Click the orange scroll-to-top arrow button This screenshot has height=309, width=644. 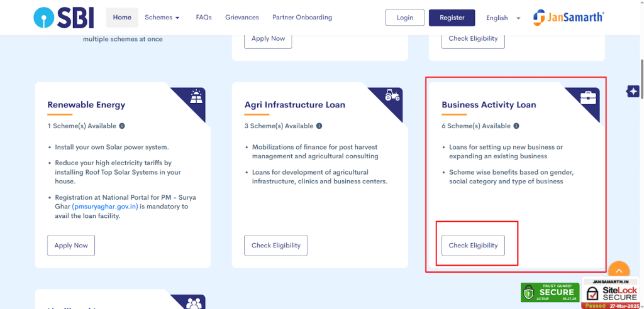coord(618,271)
